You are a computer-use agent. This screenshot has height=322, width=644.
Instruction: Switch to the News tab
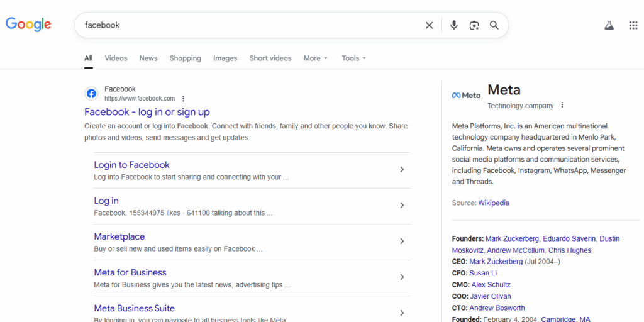pos(148,58)
